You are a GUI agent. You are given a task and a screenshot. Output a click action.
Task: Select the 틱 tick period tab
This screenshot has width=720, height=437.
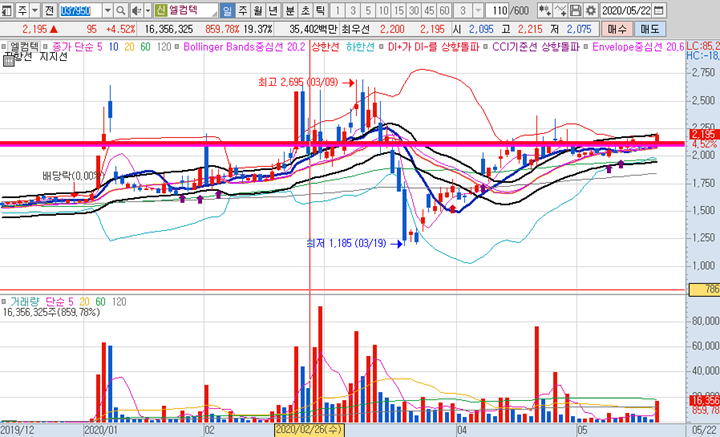pyautogui.click(x=321, y=10)
